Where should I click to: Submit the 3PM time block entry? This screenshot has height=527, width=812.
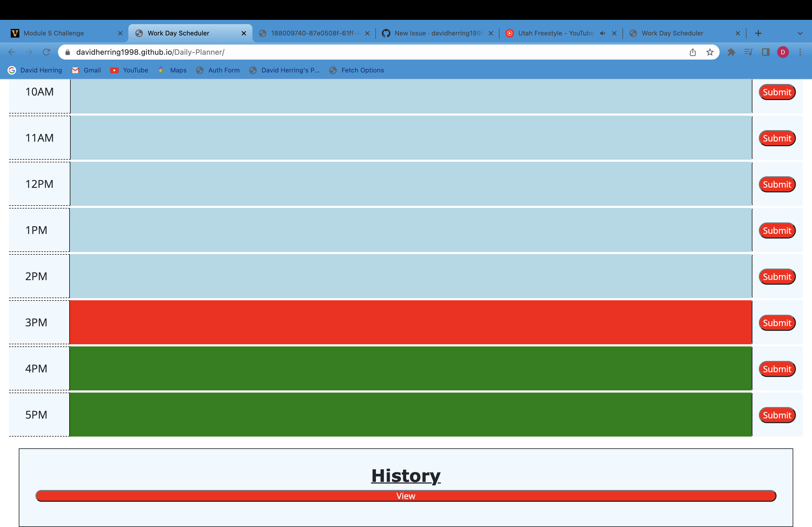(777, 323)
